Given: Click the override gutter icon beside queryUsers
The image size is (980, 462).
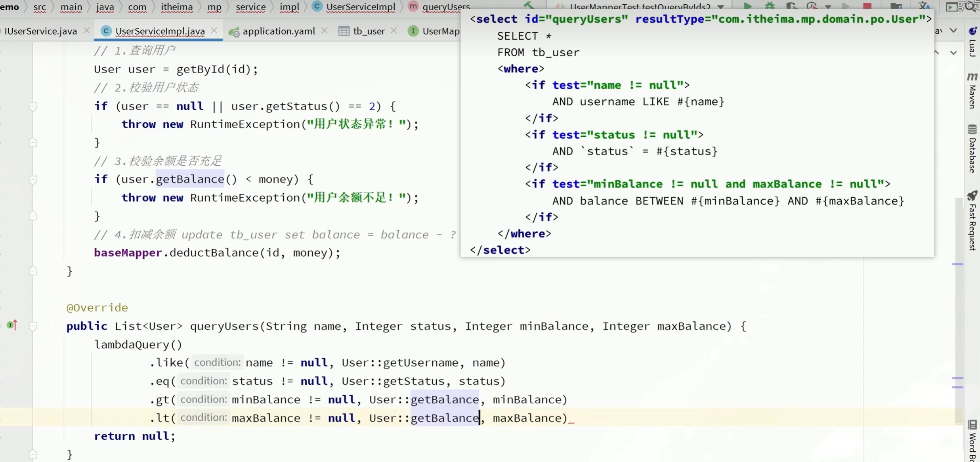Looking at the screenshot, I should pos(12,325).
